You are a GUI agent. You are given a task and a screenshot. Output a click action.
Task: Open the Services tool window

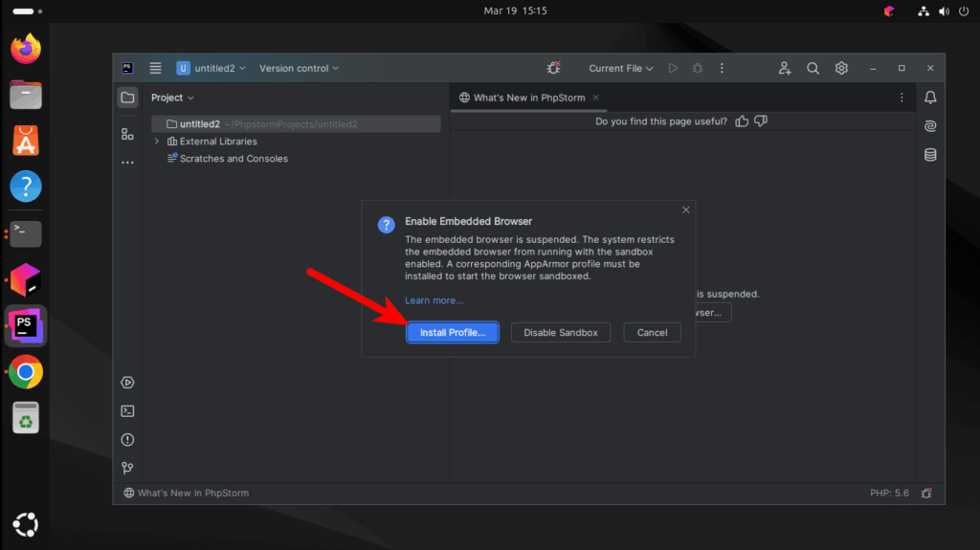point(127,383)
